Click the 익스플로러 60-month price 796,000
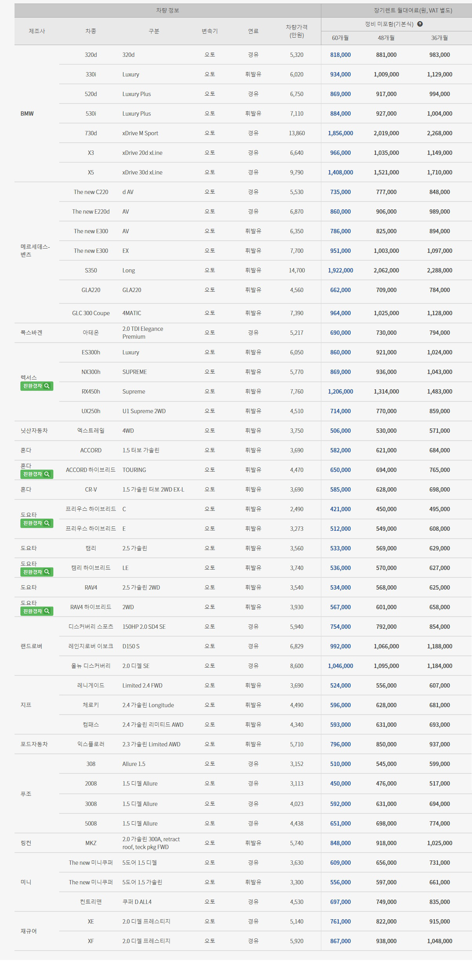This screenshot has height=980, width=472. point(340,744)
